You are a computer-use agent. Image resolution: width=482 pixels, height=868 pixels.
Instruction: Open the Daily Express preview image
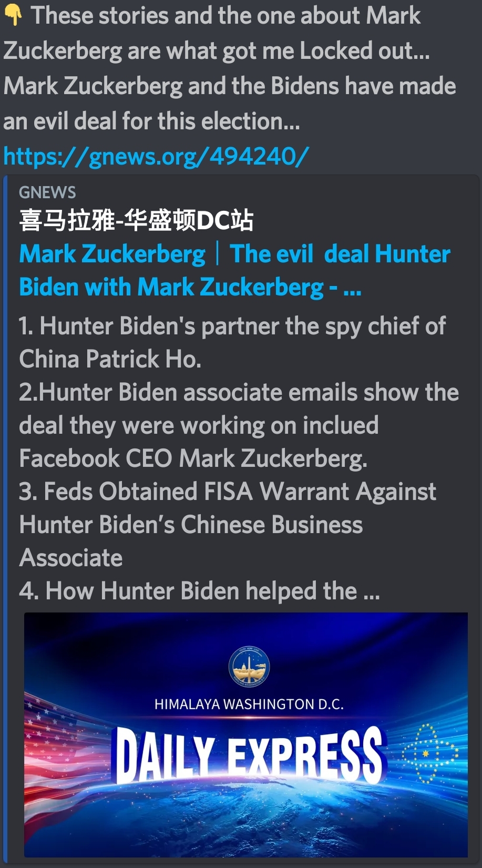click(x=246, y=734)
